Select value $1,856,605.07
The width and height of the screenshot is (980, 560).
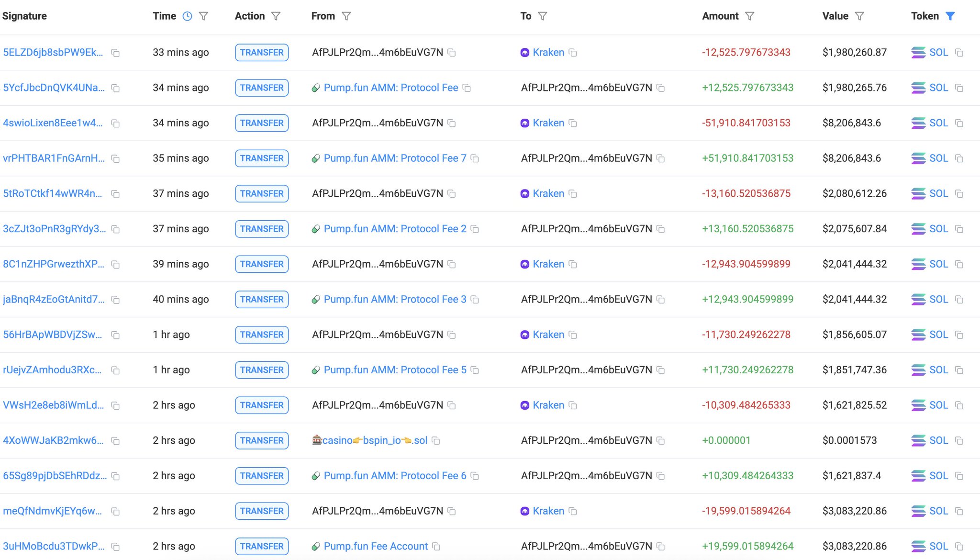(855, 335)
